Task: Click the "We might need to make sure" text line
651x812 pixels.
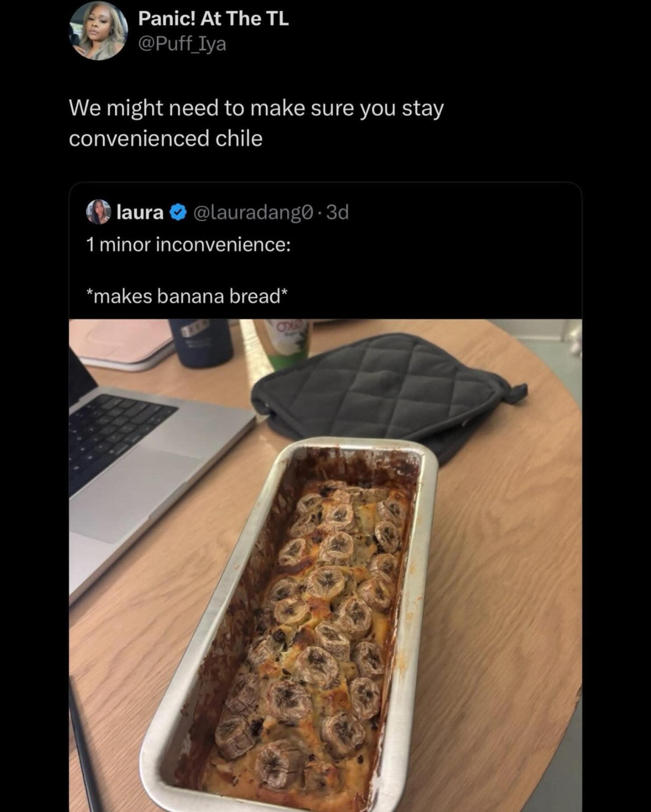Action: tap(256, 109)
